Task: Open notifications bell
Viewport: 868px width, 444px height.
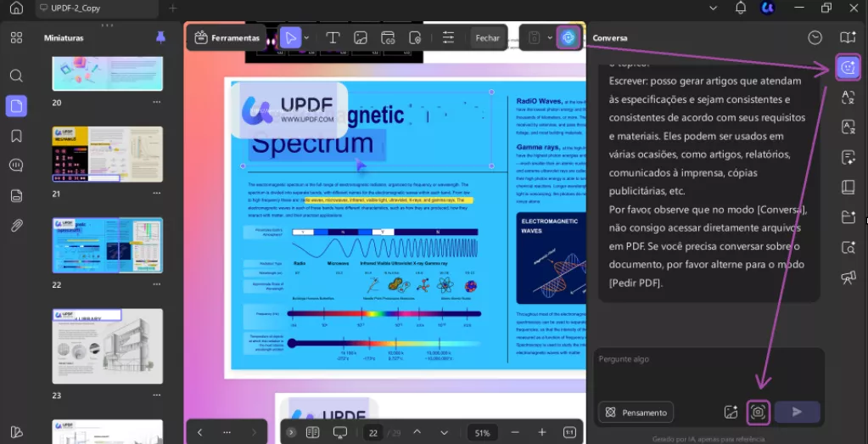Action: click(741, 8)
